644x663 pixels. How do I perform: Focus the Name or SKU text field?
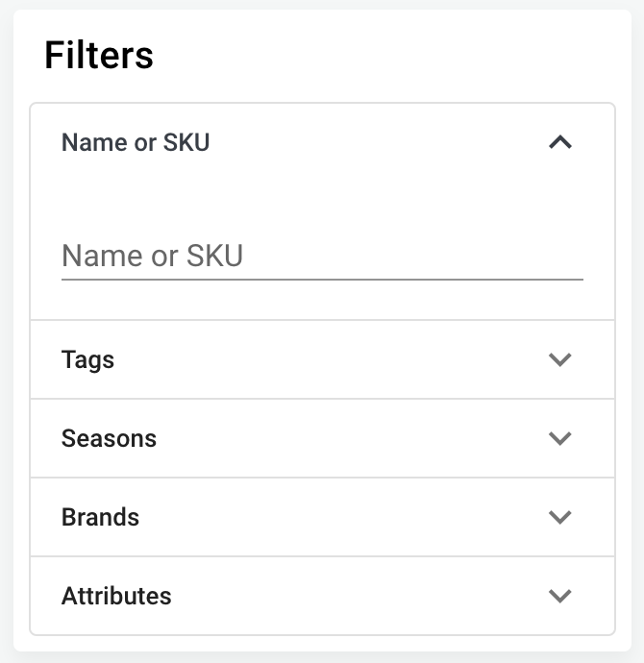pyautogui.click(x=322, y=256)
